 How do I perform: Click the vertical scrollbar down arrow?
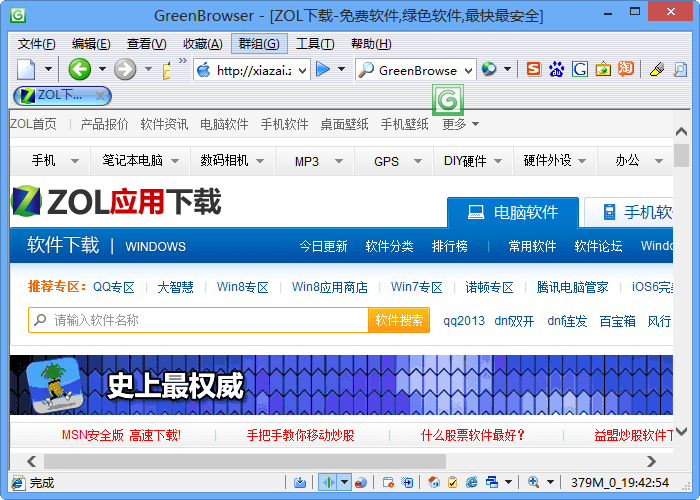[681, 431]
